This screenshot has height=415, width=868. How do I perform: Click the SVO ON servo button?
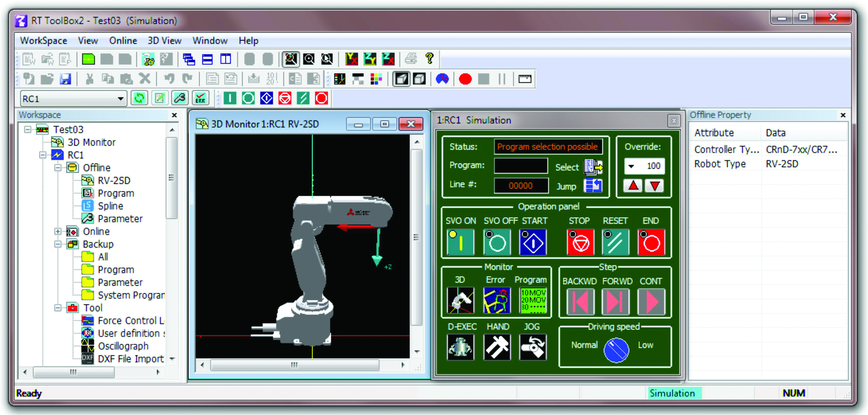coord(460,242)
